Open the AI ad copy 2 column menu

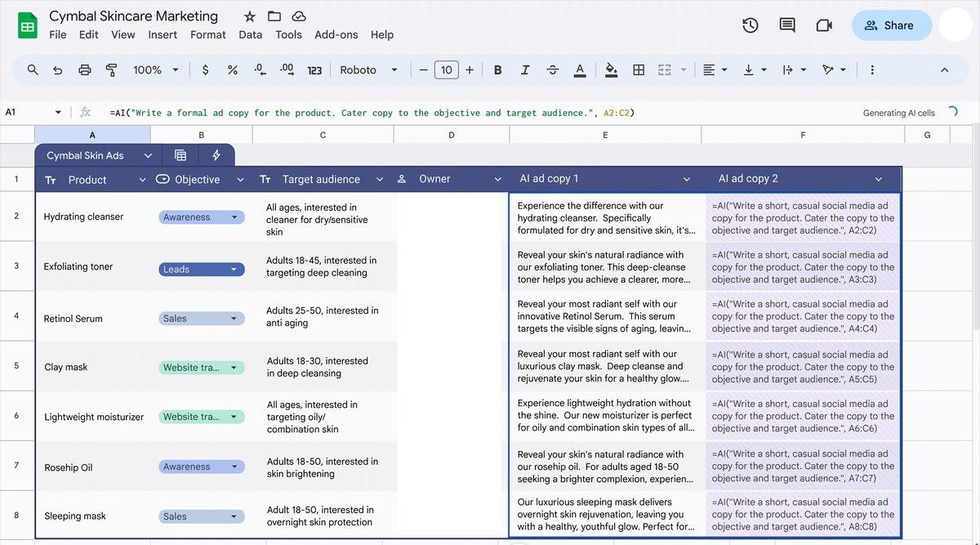879,179
